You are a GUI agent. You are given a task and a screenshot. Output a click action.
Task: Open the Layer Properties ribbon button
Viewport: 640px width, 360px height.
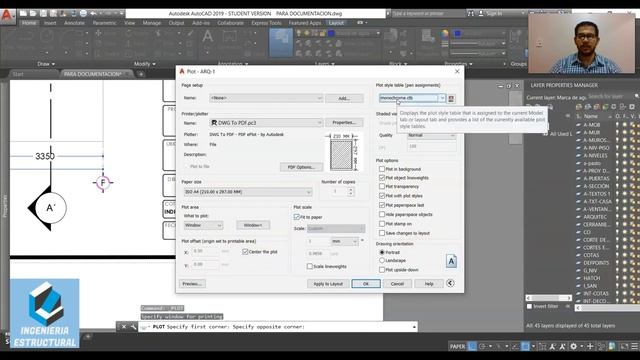pyautogui.click(x=281, y=43)
